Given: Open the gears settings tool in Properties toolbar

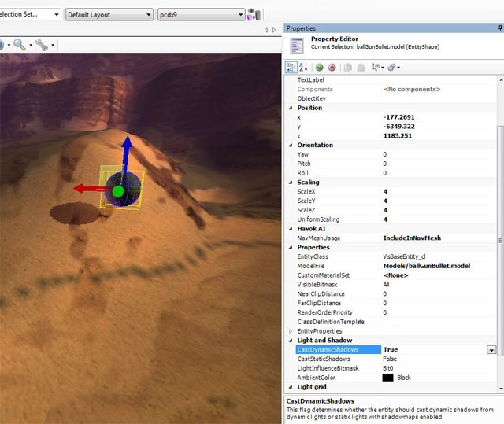Looking at the screenshot, I should tap(393, 68).
